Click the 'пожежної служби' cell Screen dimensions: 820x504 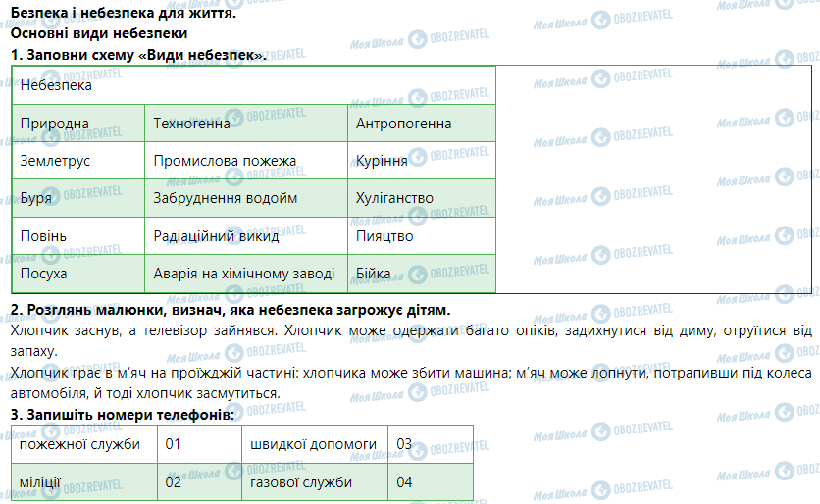click(84, 444)
